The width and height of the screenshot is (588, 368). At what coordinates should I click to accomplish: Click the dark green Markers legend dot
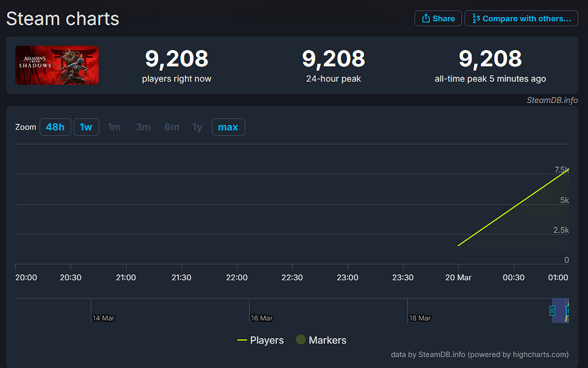301,340
